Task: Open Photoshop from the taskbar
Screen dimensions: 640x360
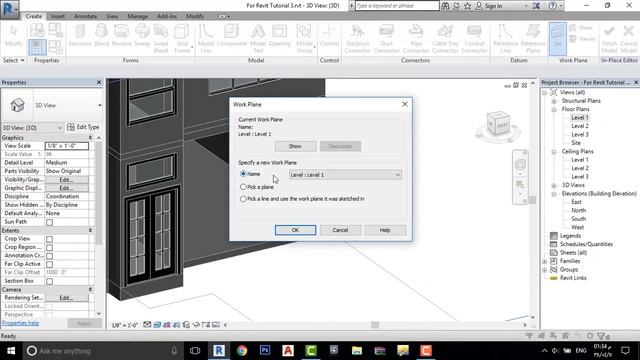Action: [x=265, y=350]
